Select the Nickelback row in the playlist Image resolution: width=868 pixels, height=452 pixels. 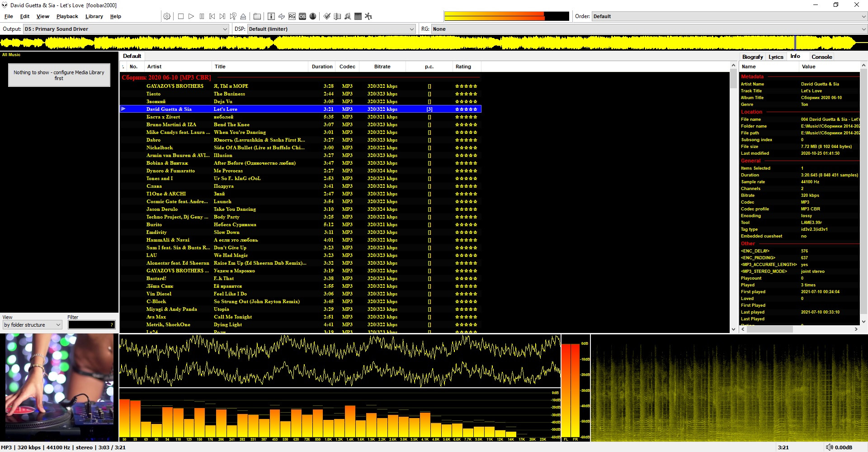(301, 147)
